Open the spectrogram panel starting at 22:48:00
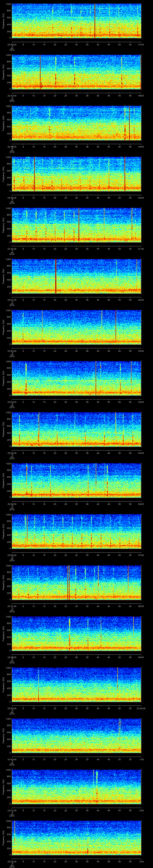153x868 pixels. click(77, 123)
